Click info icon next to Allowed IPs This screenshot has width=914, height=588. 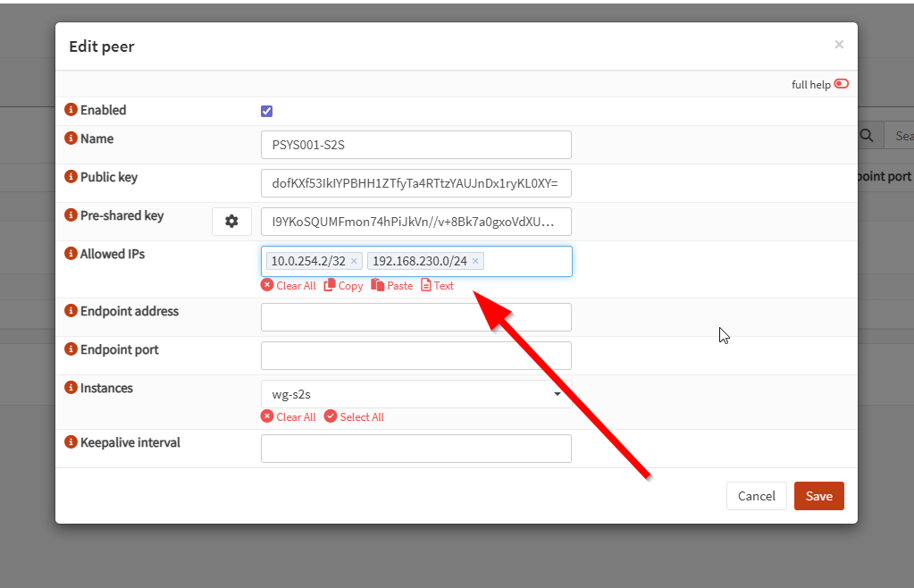[71, 254]
